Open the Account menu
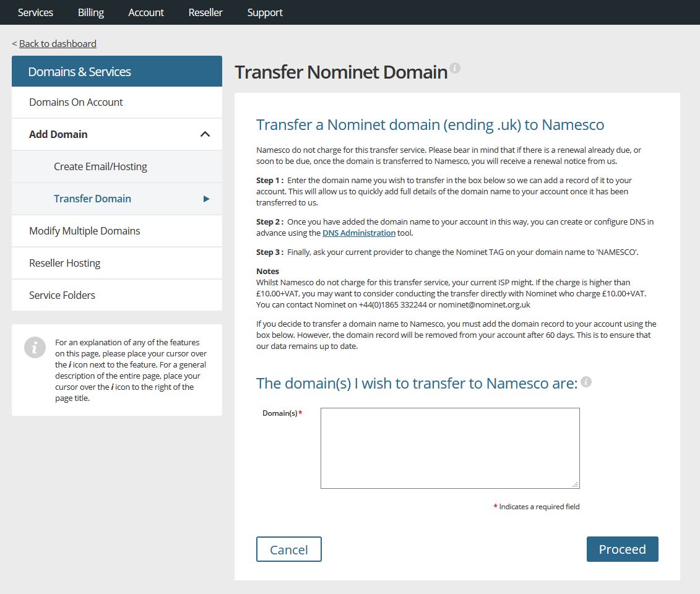700x594 pixels. pos(146,12)
